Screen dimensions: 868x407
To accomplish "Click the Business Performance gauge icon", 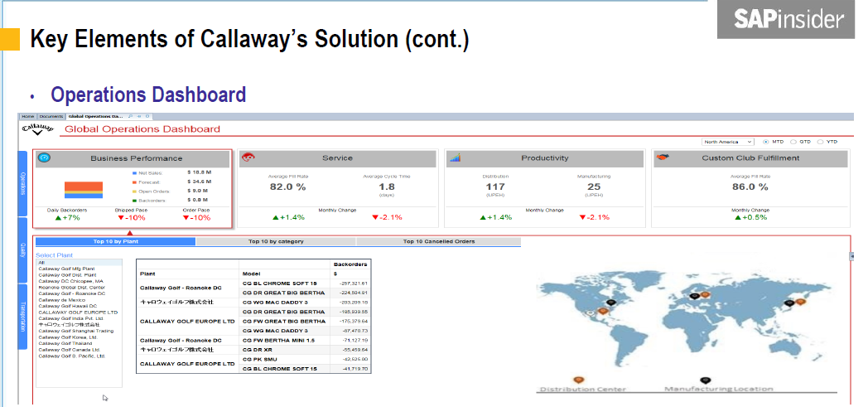I will click(x=46, y=157).
